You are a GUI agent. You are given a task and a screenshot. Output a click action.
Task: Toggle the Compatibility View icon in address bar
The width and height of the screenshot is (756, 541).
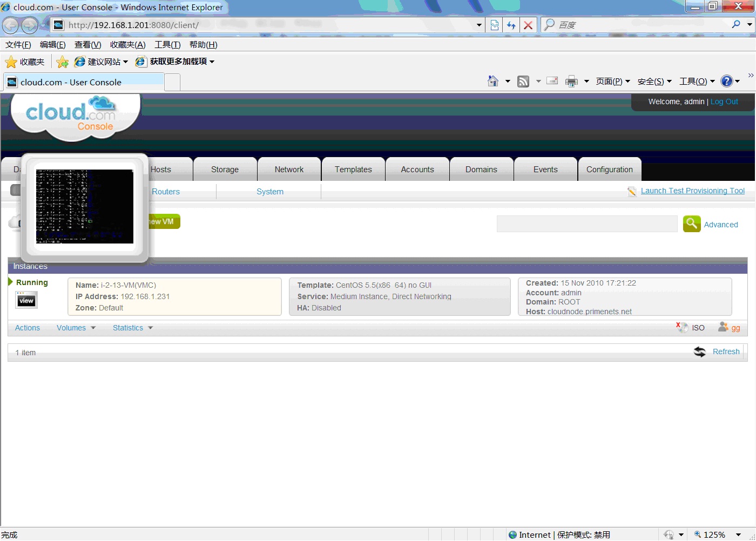click(494, 25)
